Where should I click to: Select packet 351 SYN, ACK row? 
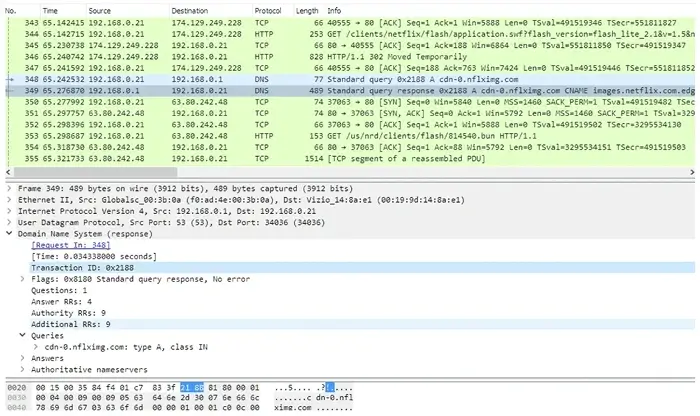click(x=350, y=113)
